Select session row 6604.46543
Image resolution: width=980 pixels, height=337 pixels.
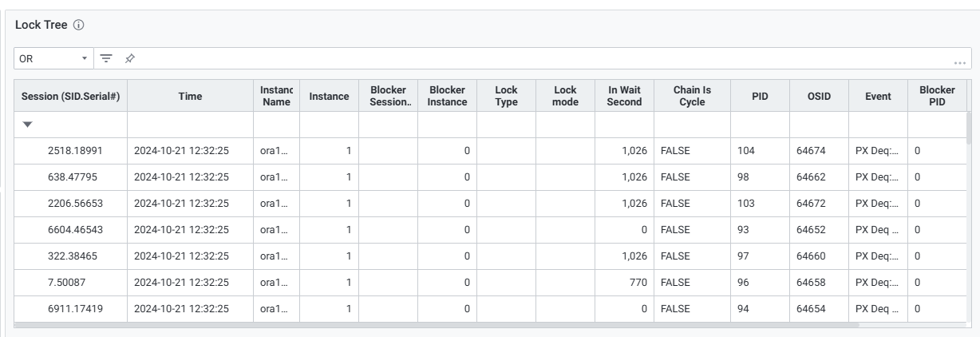(x=75, y=229)
